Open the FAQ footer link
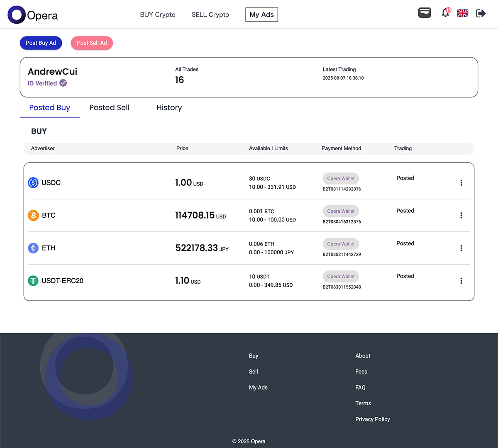Image resolution: width=498 pixels, height=448 pixels. (x=360, y=387)
